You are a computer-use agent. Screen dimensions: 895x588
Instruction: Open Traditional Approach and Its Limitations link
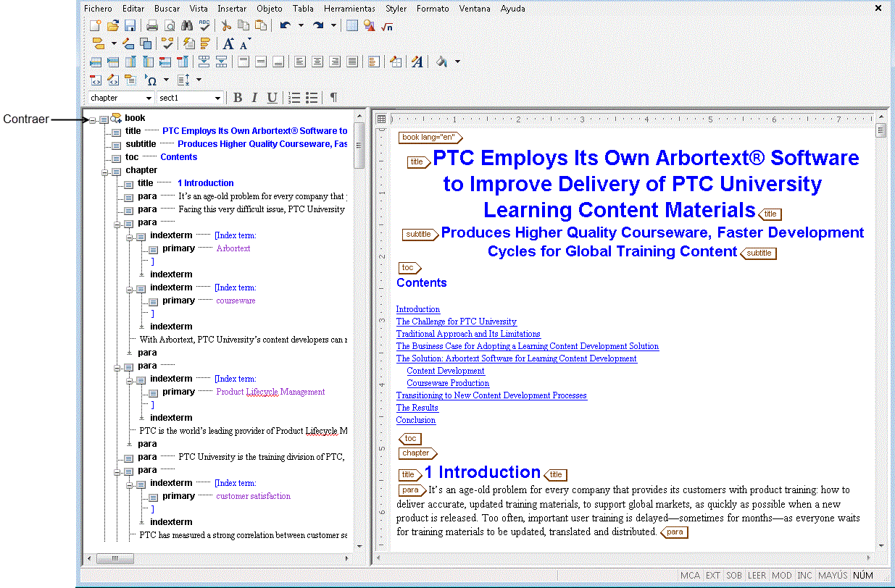pos(468,334)
